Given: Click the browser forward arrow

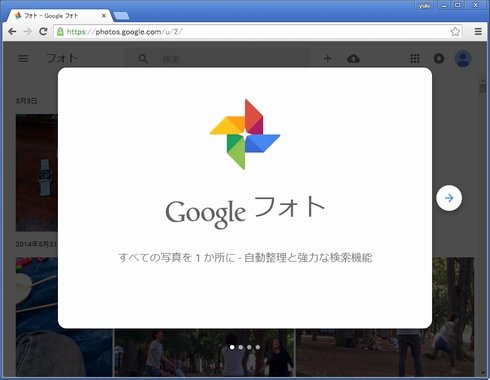Looking at the screenshot, I should 28,32.
